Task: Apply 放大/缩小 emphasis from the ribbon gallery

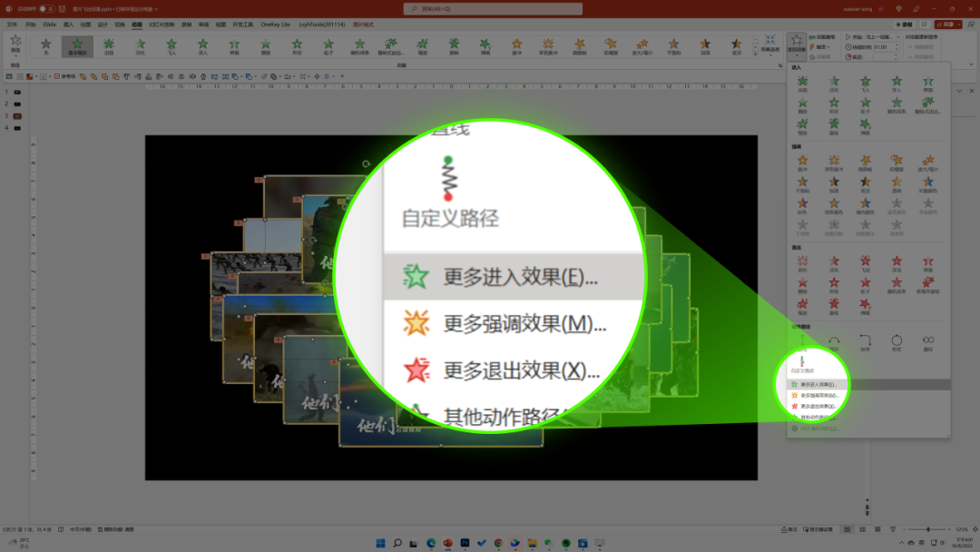Action: pos(642,46)
